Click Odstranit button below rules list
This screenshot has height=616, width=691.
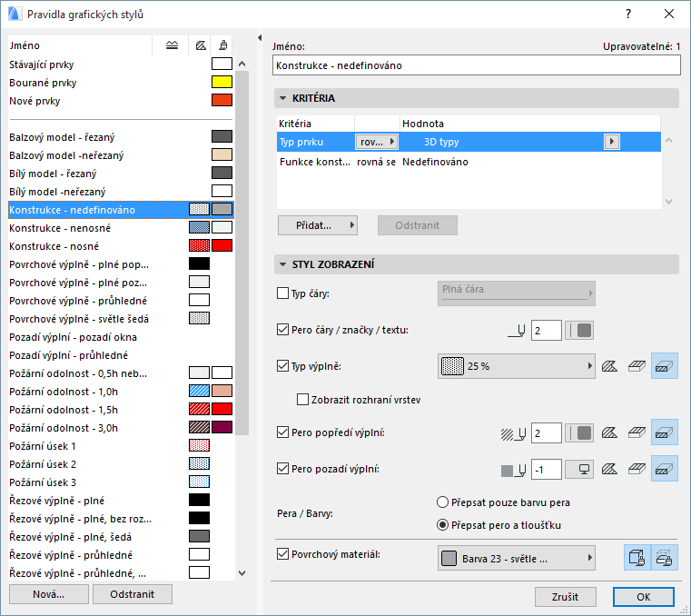pyautogui.click(x=133, y=594)
